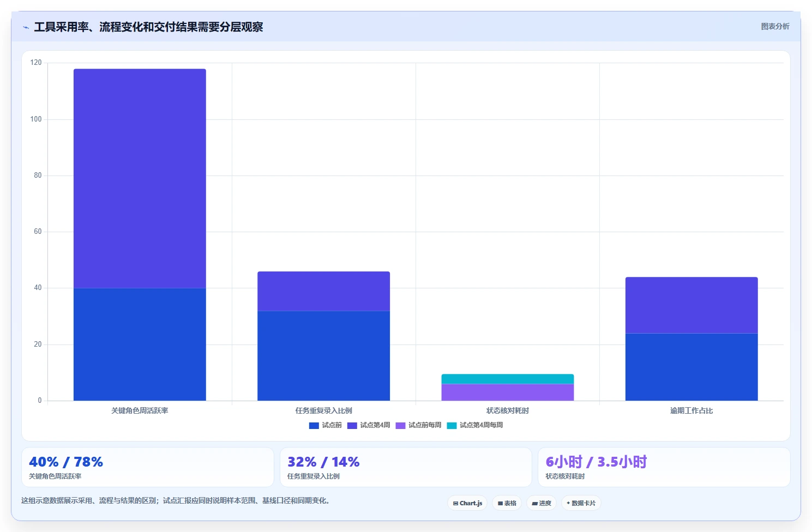This screenshot has height=532, width=812.
Task: Toggle the 试点第4周 legend series
Action: pyautogui.click(x=369, y=425)
